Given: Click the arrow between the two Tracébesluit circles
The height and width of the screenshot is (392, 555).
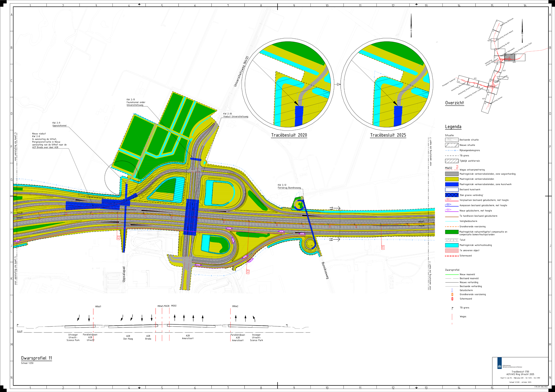Looking at the screenshot, I should [x=338, y=85].
